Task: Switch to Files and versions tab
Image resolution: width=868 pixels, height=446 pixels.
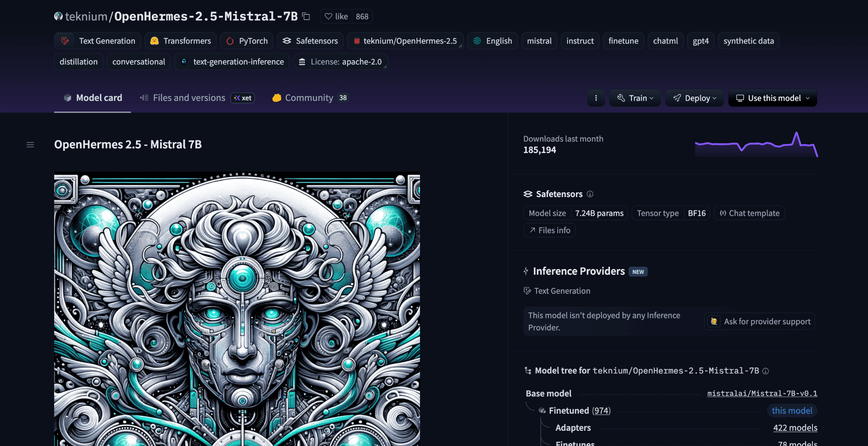Action: [x=189, y=98]
